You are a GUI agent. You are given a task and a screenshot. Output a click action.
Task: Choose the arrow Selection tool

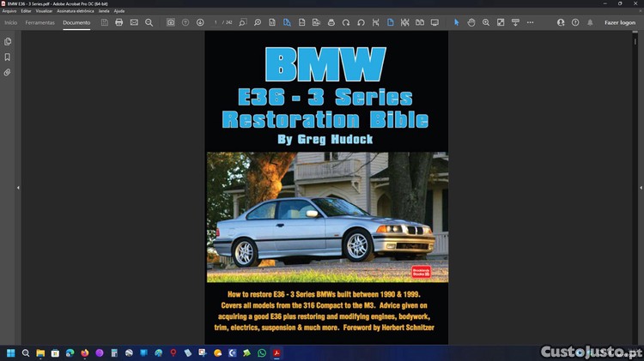(x=457, y=22)
